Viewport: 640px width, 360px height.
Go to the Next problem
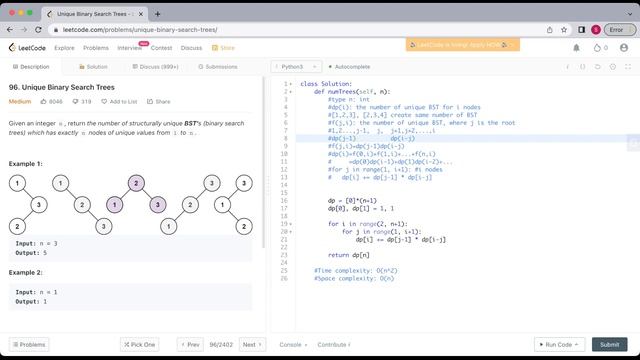tap(252, 345)
